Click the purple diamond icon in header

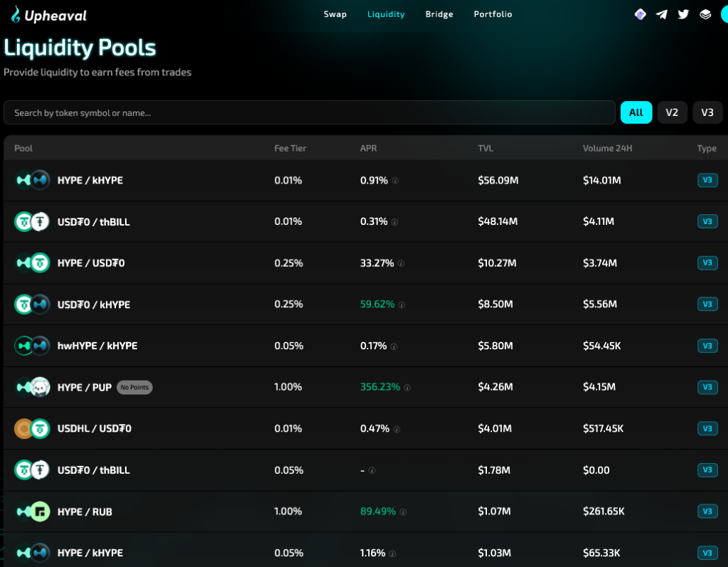point(640,14)
